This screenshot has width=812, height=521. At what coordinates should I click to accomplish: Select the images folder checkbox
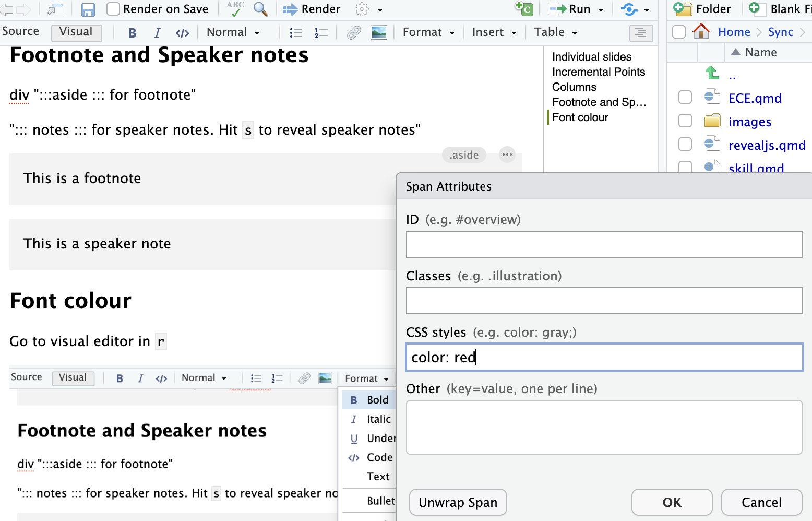[x=685, y=121]
